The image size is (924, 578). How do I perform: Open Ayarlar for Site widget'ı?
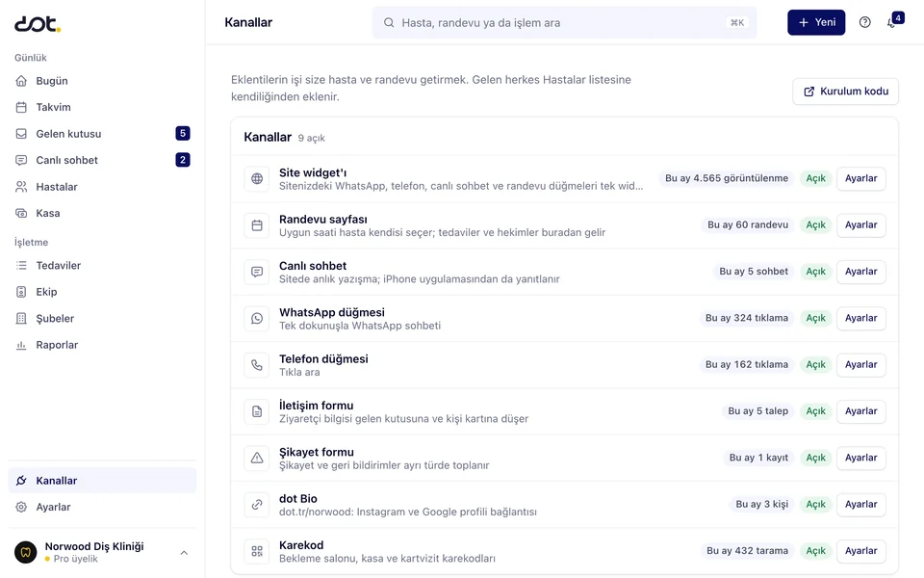pos(860,179)
